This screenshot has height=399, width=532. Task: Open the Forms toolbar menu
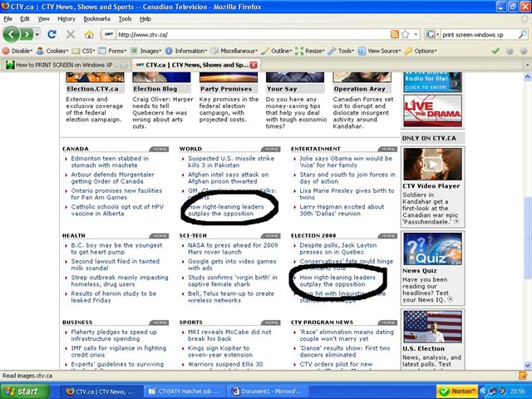click(113, 51)
